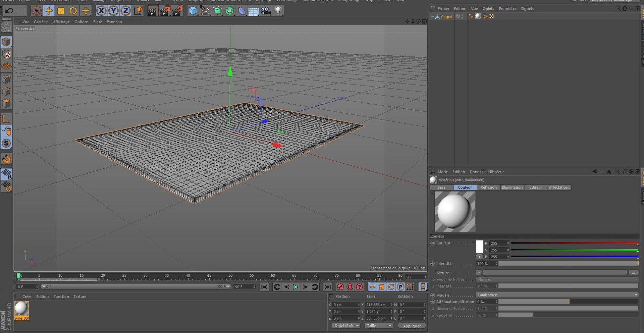Toggle the Snap magnet icon

(6, 159)
